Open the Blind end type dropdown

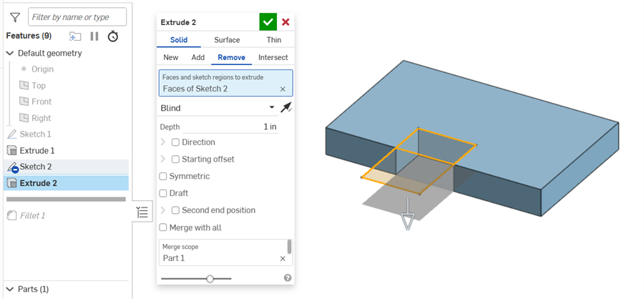pyautogui.click(x=218, y=108)
